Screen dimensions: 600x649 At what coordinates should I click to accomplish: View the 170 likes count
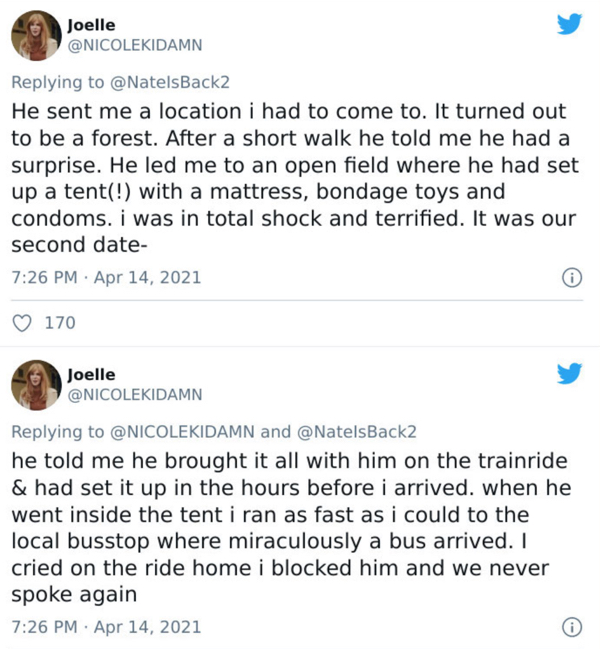(61, 322)
